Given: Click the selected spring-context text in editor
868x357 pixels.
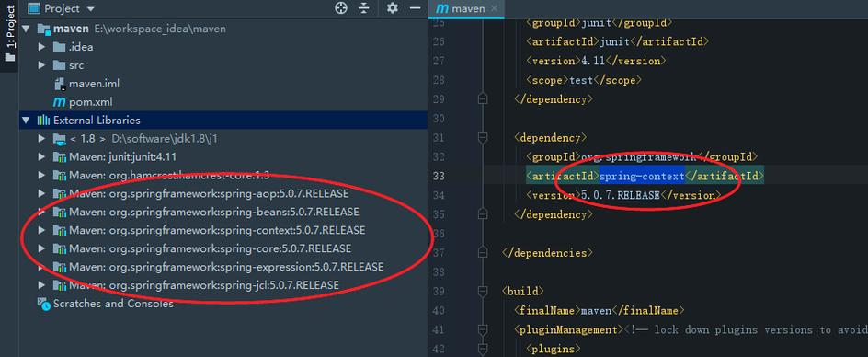Looking at the screenshot, I should click(x=642, y=176).
